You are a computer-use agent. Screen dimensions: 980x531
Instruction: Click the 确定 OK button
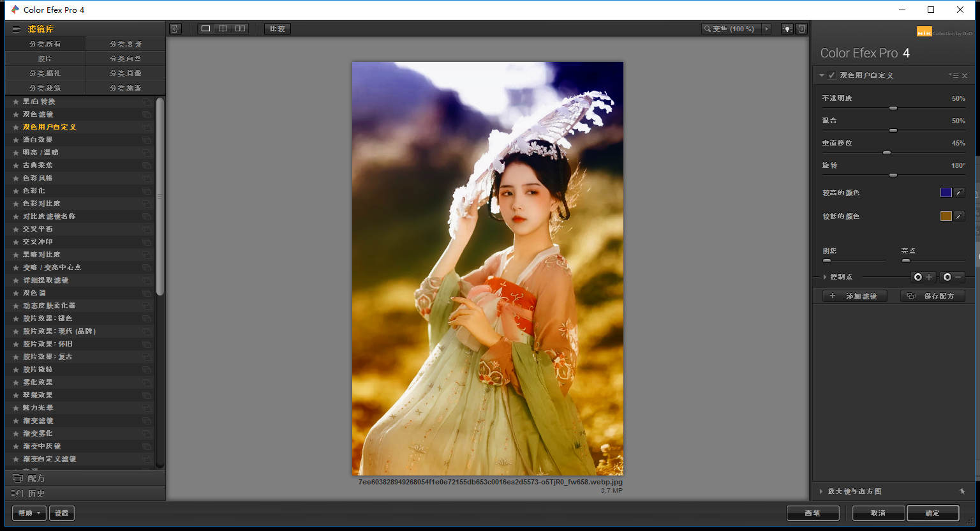pos(933,513)
